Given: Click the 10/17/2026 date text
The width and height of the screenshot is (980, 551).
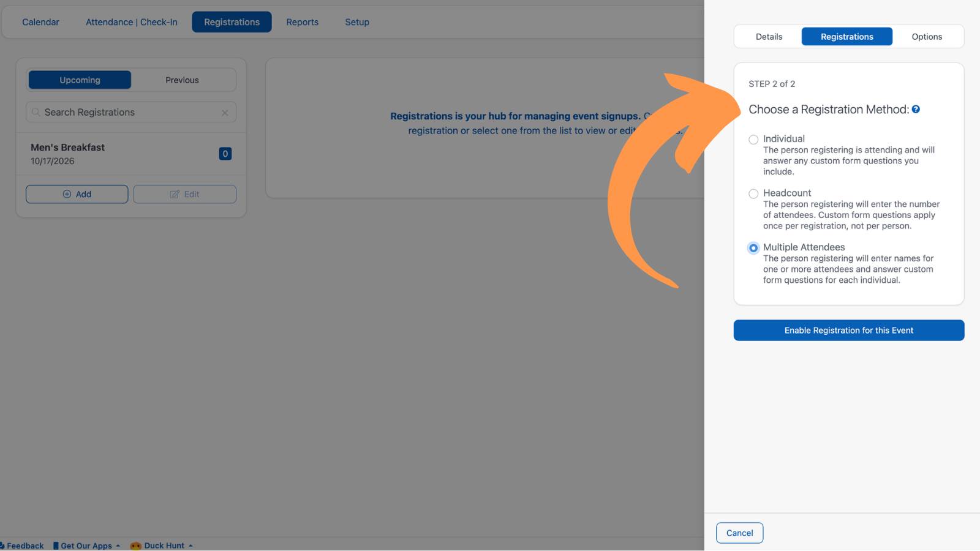Looking at the screenshot, I should (x=53, y=161).
